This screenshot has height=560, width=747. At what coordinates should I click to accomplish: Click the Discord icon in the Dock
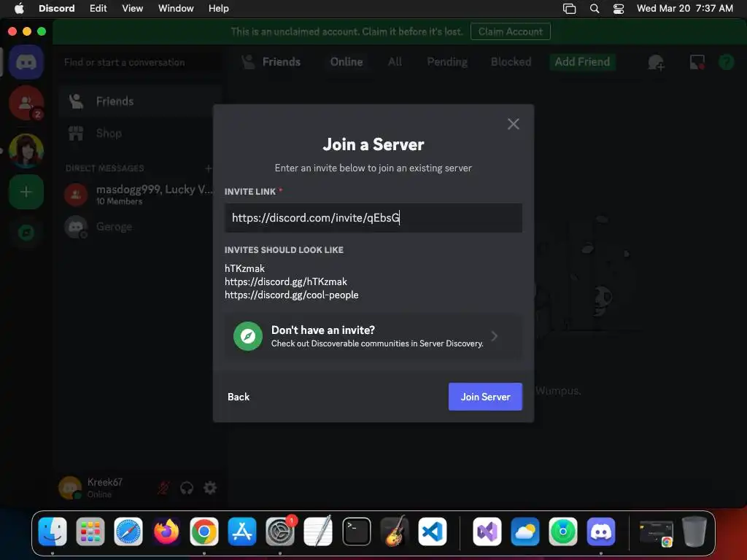coord(601,532)
